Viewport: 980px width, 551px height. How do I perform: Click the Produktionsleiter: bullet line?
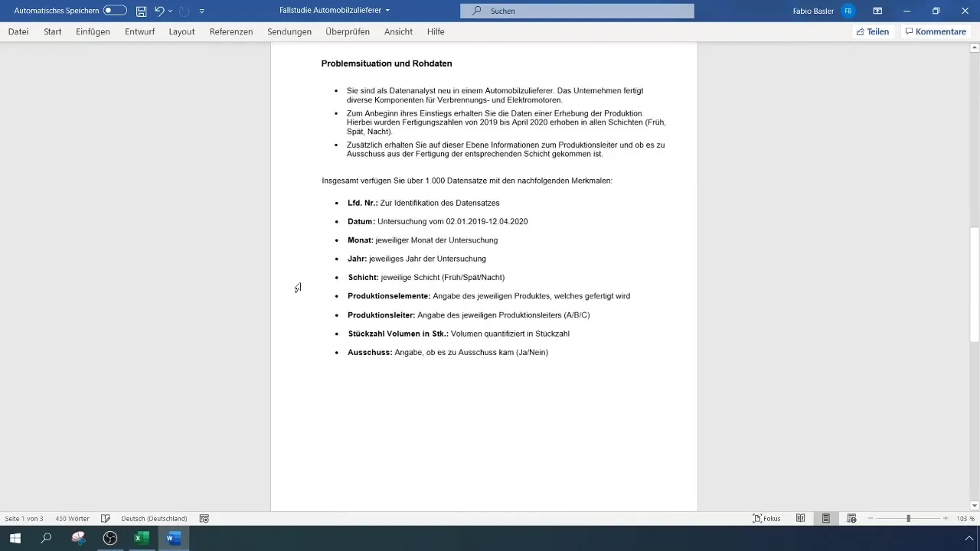[469, 315]
